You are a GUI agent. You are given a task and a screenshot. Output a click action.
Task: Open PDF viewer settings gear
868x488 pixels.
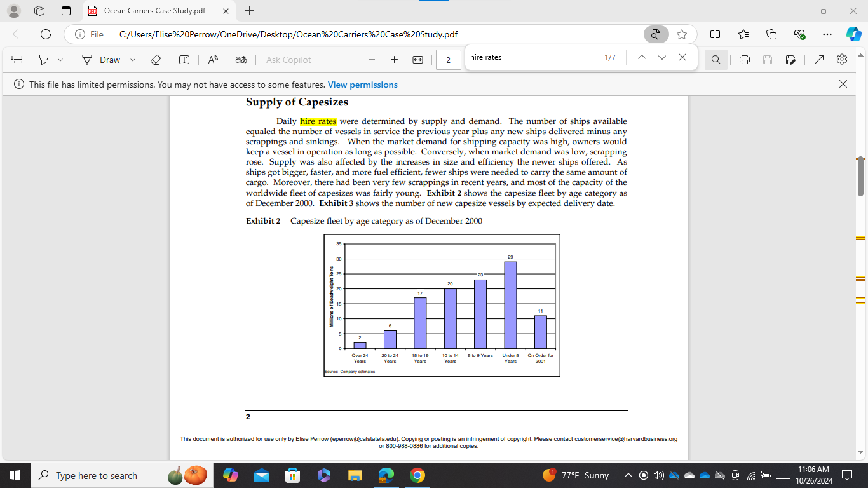click(x=841, y=59)
